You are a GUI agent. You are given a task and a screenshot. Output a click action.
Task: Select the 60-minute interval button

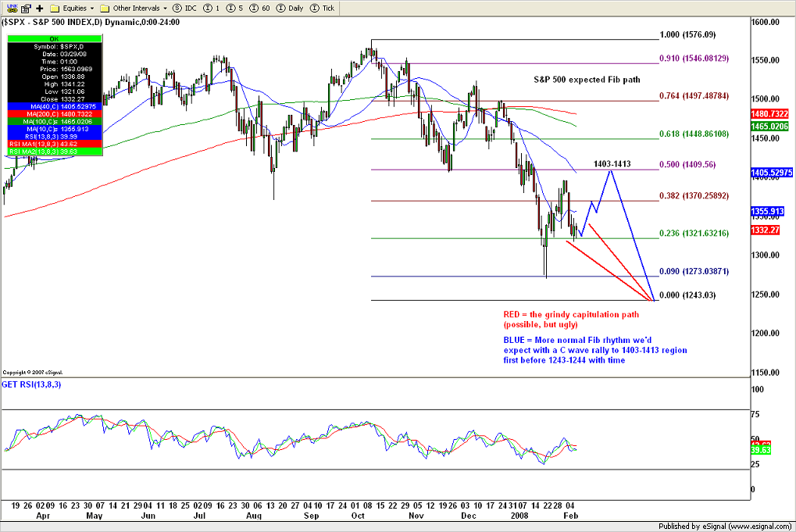click(259, 8)
